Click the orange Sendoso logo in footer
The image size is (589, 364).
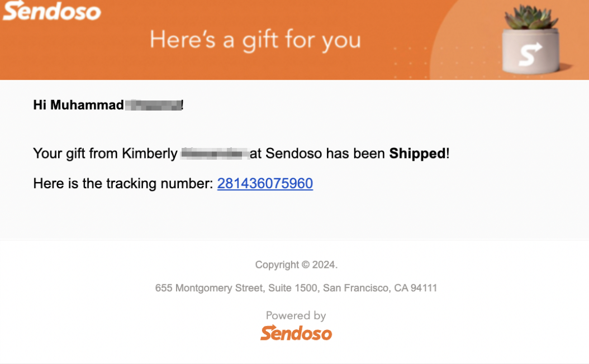click(296, 333)
